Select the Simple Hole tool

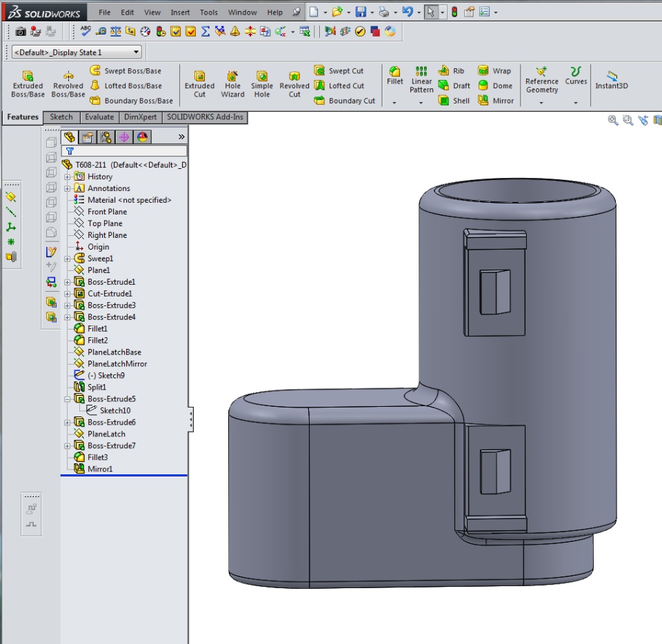point(262,84)
